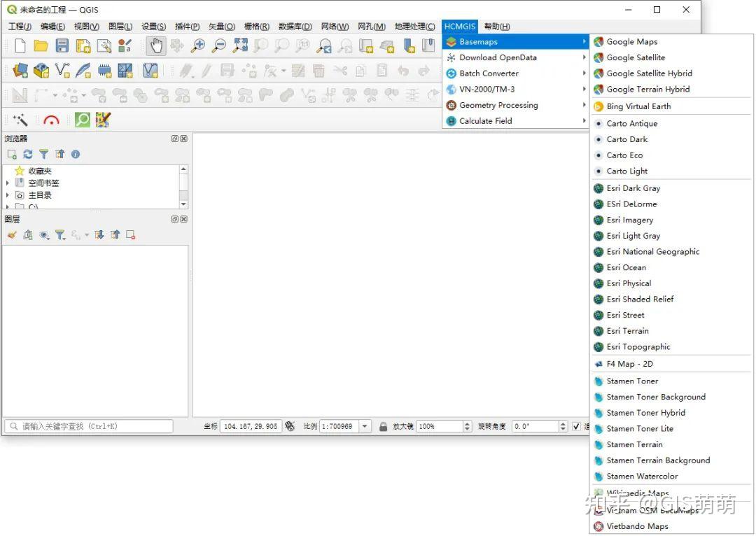Select the Carto Dark basemap
Image resolution: width=756 pixels, height=536 pixels.
click(671, 139)
